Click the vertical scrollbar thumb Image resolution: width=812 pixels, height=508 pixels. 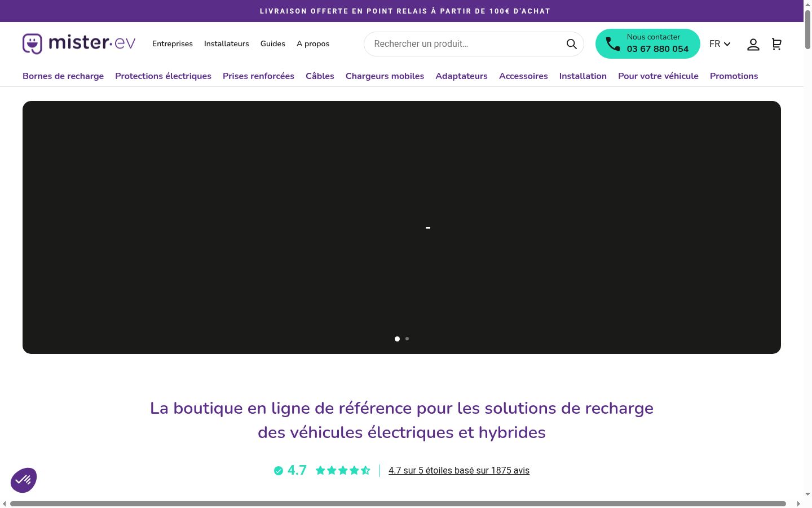pos(807,29)
